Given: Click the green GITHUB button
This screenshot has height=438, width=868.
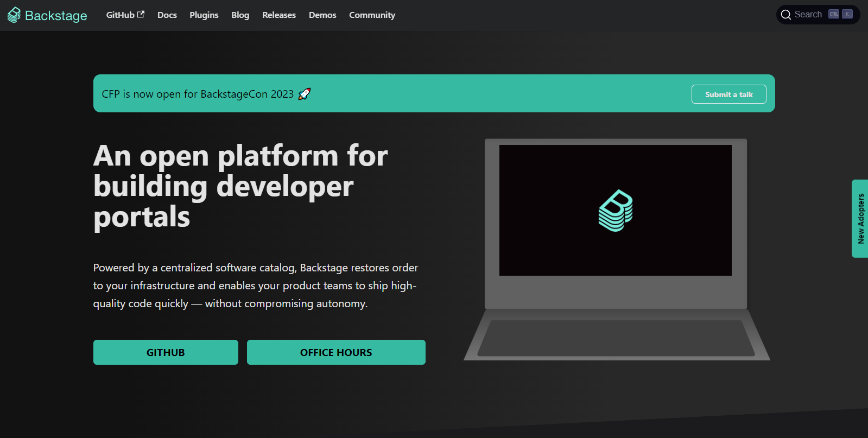Looking at the screenshot, I should coord(166,352).
